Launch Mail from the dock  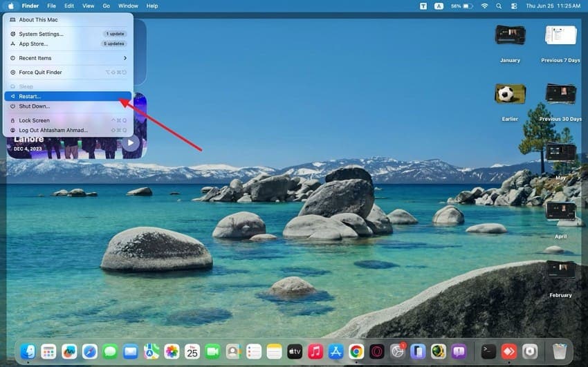(x=131, y=352)
